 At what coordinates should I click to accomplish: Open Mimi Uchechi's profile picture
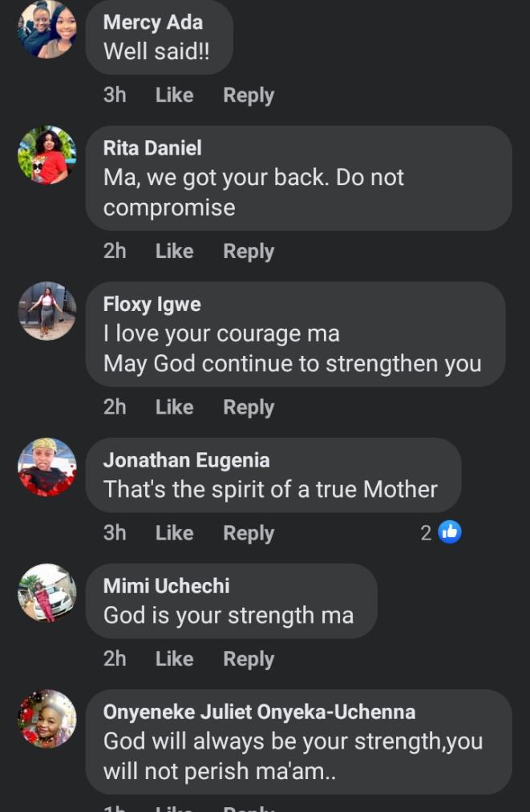[x=47, y=593]
